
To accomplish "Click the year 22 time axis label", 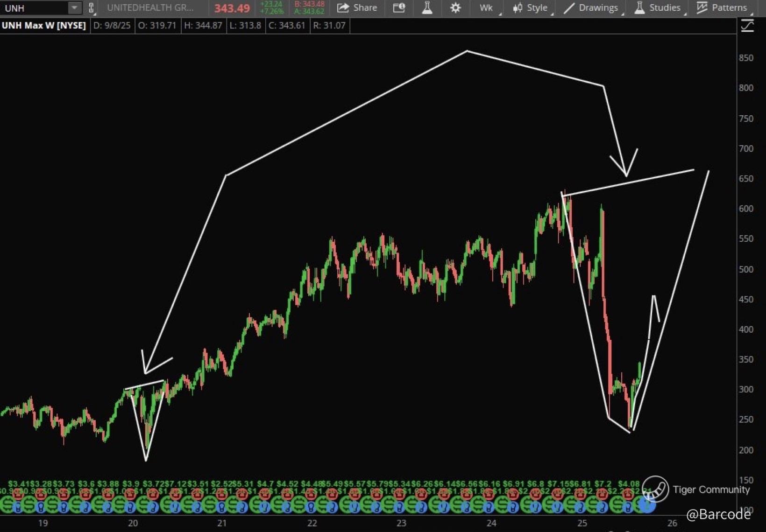I will 312,523.
